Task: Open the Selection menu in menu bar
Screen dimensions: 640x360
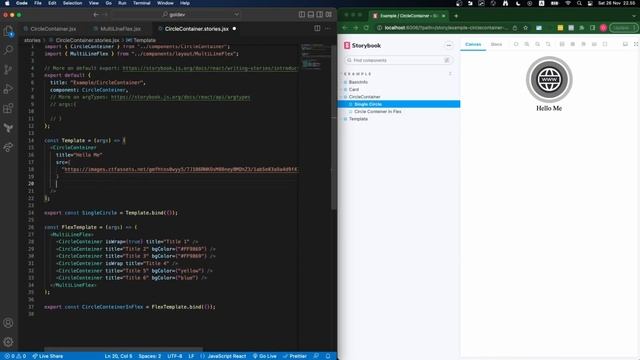Action: click(x=72, y=3)
